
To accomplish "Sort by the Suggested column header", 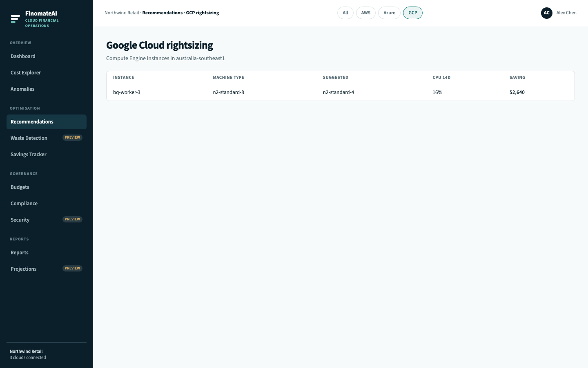I will pos(336,78).
